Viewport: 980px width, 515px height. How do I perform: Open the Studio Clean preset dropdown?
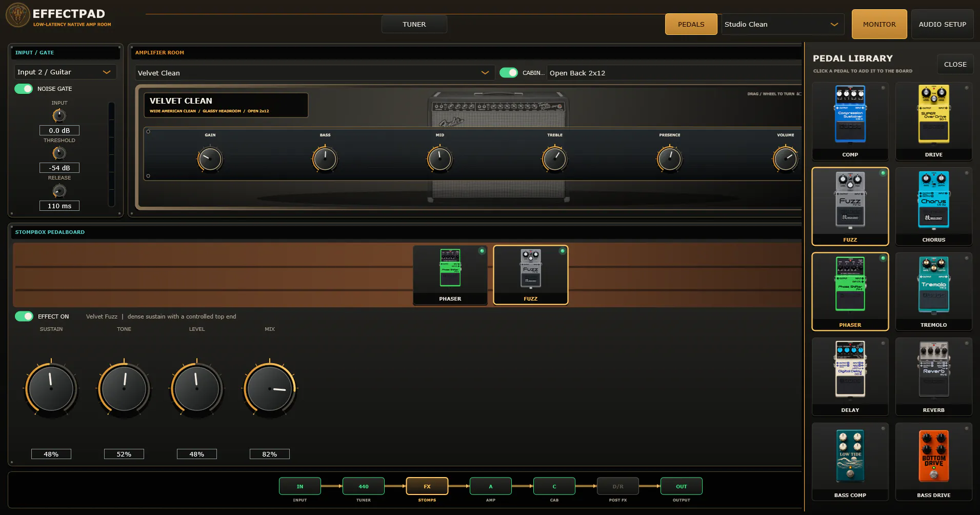[x=783, y=24]
